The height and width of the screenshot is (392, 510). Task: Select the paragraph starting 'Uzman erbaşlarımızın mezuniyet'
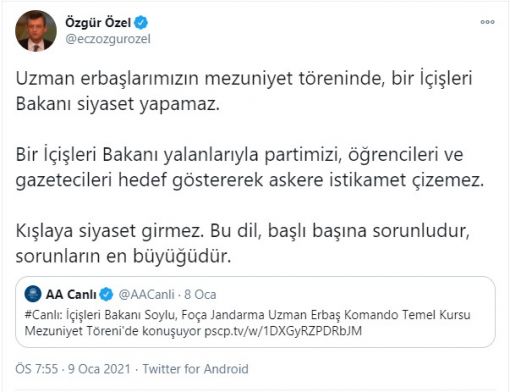pos(244,91)
